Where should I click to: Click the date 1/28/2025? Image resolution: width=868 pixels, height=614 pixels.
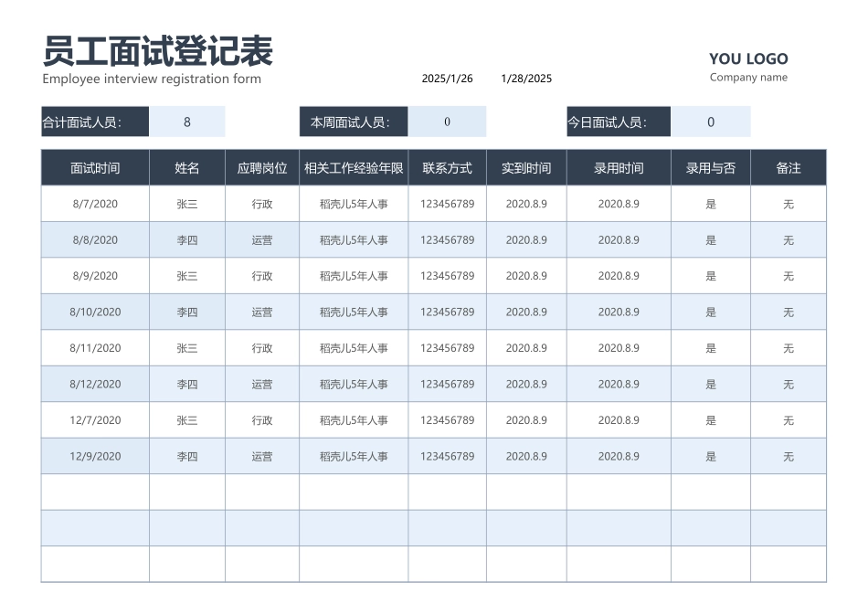pos(525,78)
